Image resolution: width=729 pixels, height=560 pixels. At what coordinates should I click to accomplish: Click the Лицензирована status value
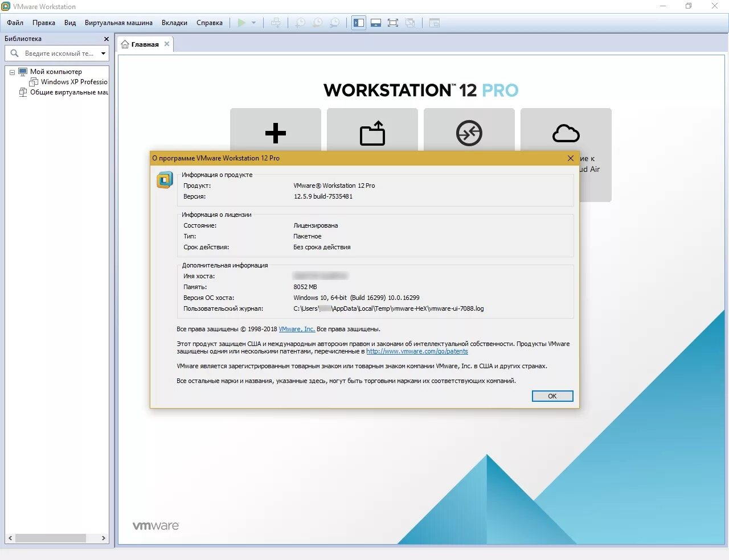tap(316, 225)
